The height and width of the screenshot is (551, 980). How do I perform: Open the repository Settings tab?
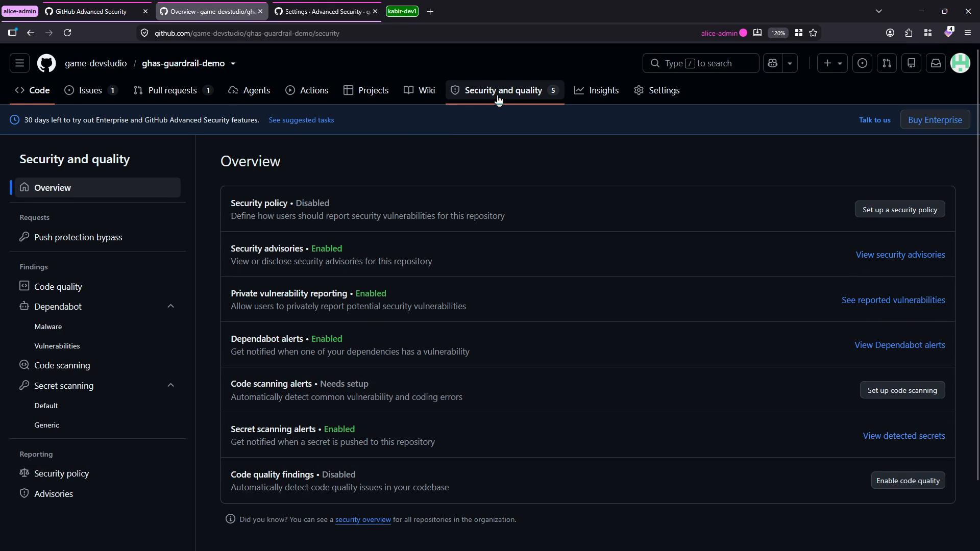pyautogui.click(x=656, y=90)
